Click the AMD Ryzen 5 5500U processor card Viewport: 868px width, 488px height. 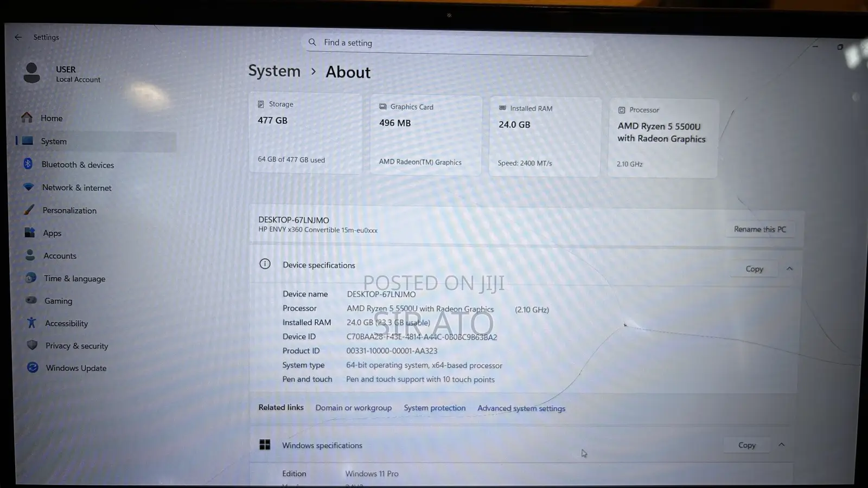pyautogui.click(x=663, y=138)
